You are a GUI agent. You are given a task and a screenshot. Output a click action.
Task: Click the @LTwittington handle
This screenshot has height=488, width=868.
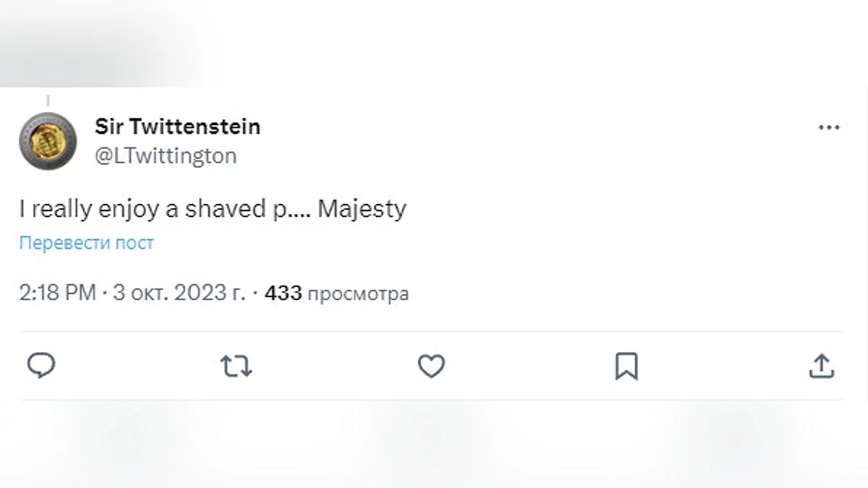click(x=166, y=155)
